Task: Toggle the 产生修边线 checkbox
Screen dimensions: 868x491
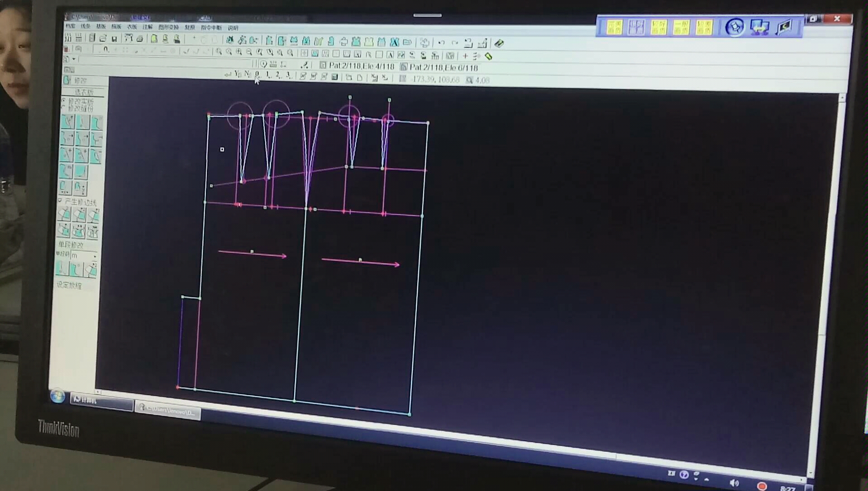Action: (x=60, y=200)
